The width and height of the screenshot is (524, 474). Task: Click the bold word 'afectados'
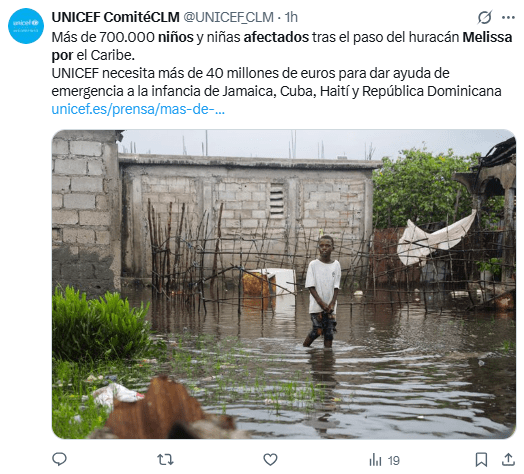276,37
